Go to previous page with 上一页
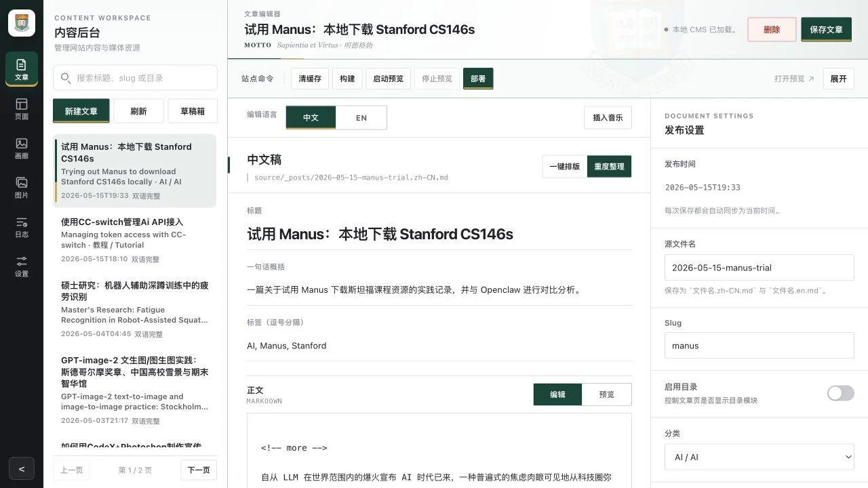 72,470
